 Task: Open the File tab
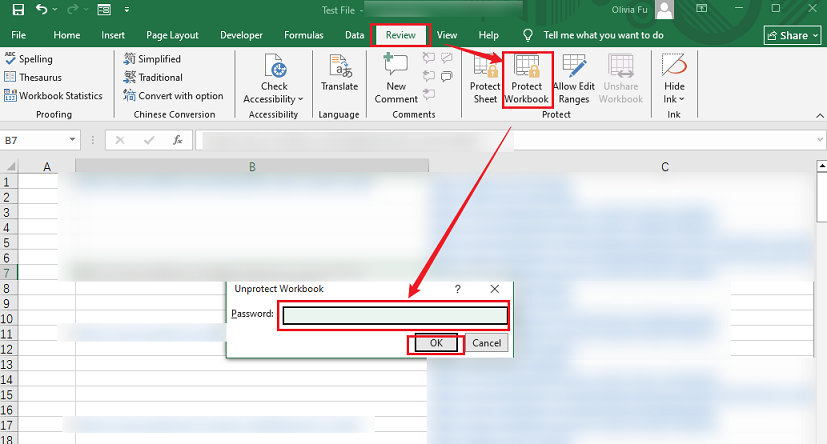[18, 35]
